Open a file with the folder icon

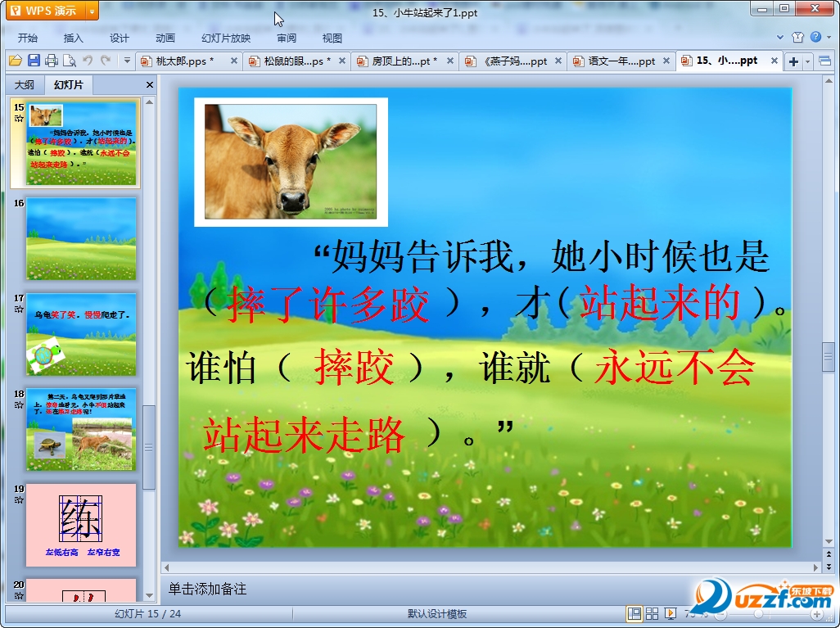[15, 61]
